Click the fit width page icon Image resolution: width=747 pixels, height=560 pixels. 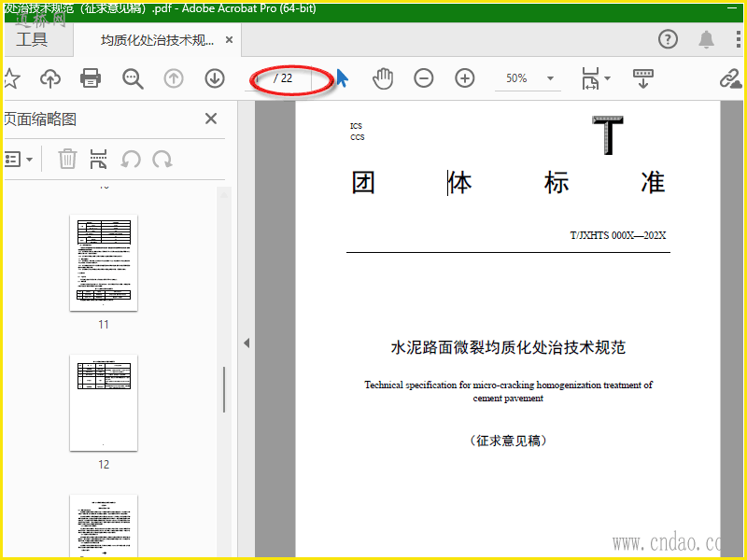tap(590, 78)
